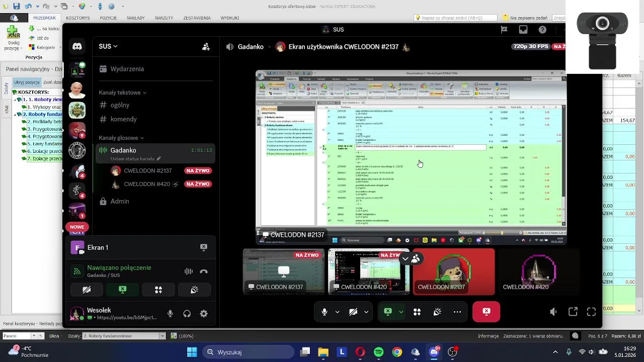Open the SUS server menu dropdown
Screen dimensions: 644x362
tap(108, 46)
